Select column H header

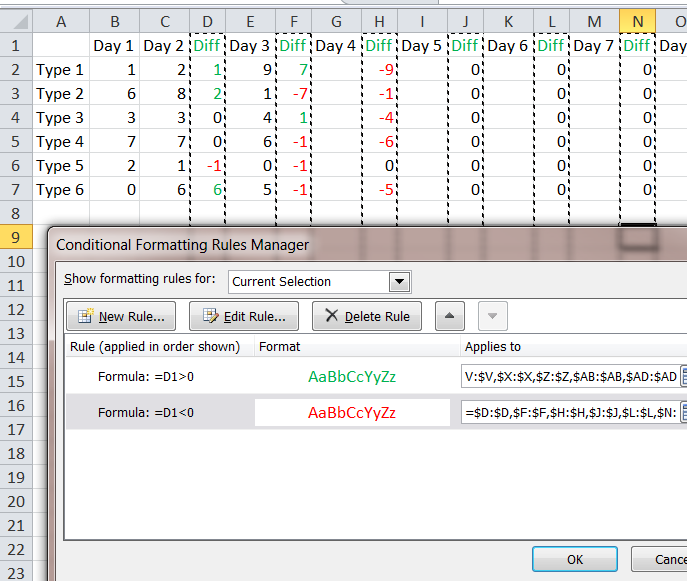[379, 21]
